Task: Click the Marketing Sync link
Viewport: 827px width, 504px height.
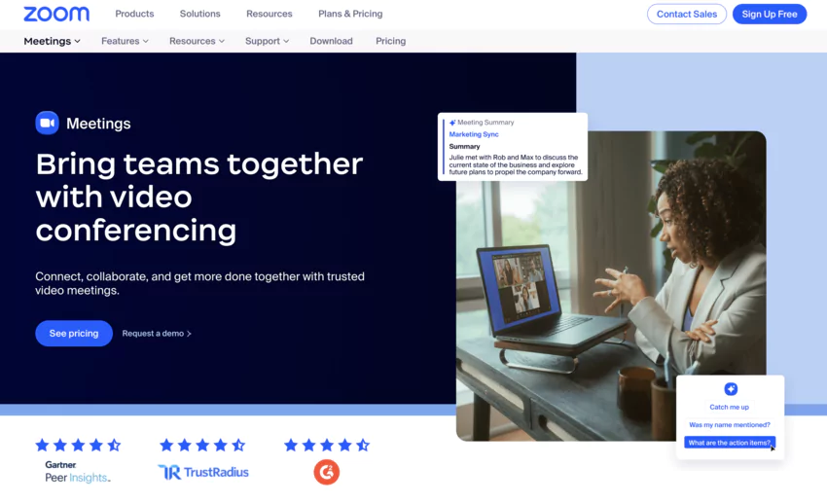Action: [474, 134]
